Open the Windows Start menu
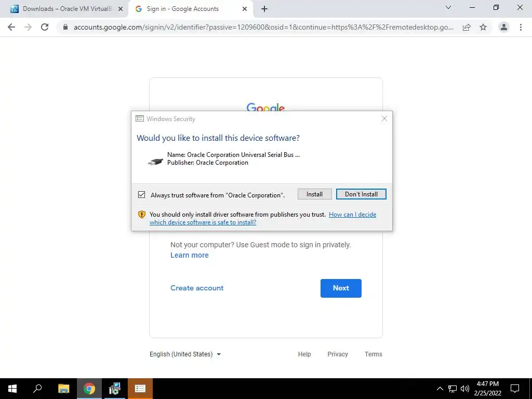This screenshot has width=532, height=399. 12,389
